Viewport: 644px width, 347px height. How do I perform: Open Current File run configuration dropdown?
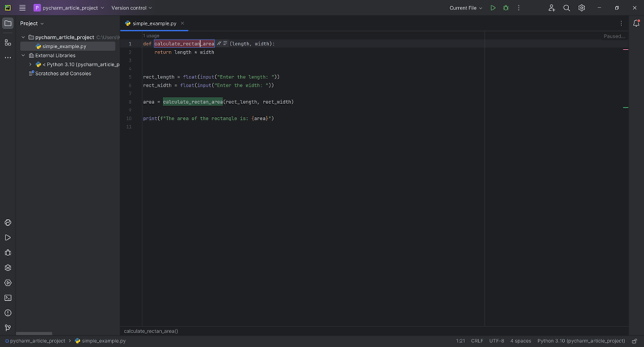tap(466, 8)
